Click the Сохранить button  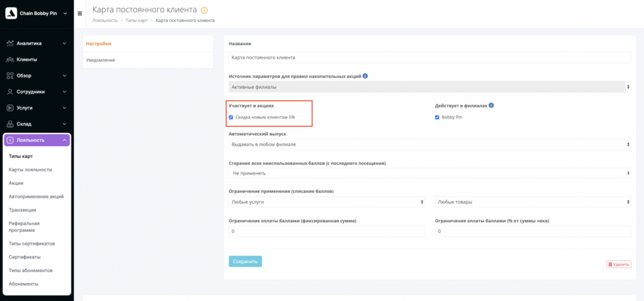coord(245,261)
